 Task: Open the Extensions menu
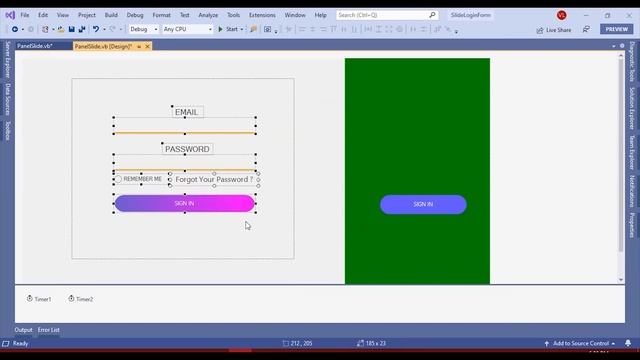(x=262, y=15)
